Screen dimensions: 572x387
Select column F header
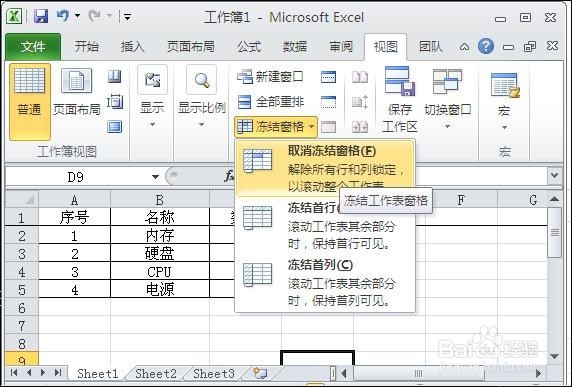(x=461, y=200)
